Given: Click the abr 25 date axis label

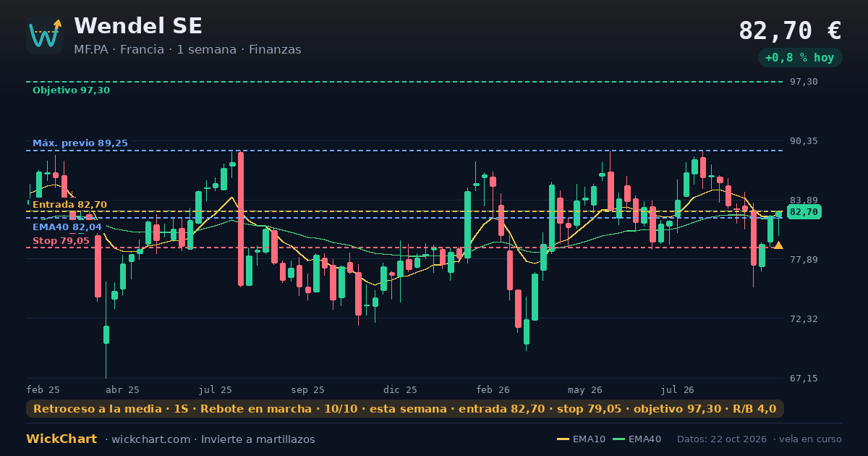Looking at the screenshot, I should pos(123,389).
